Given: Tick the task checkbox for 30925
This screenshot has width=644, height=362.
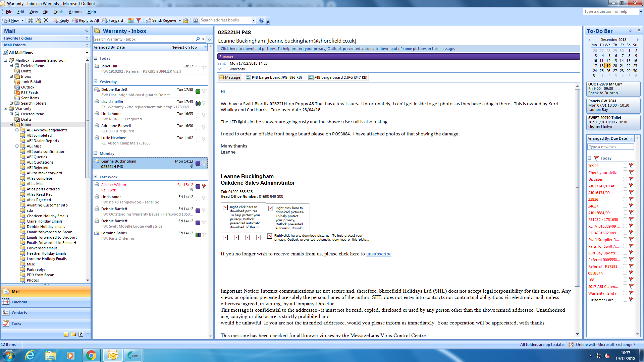Looking at the screenshot, I should pyautogui.click(x=625, y=166).
